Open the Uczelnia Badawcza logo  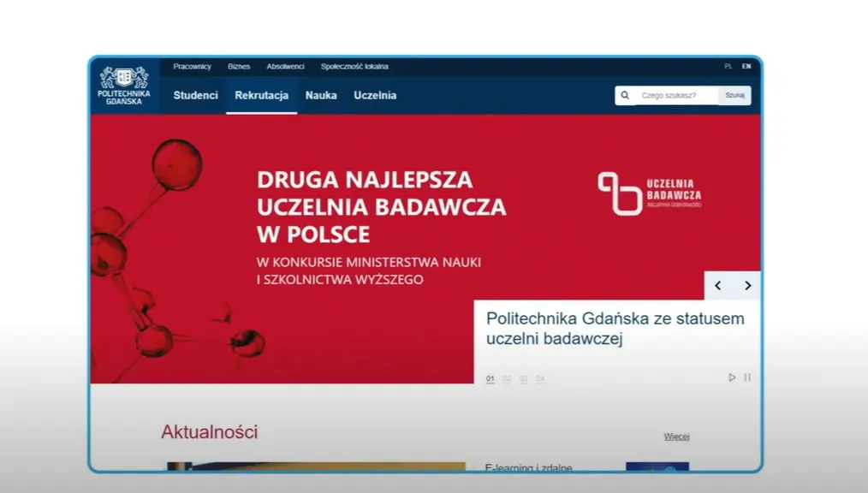(650, 193)
